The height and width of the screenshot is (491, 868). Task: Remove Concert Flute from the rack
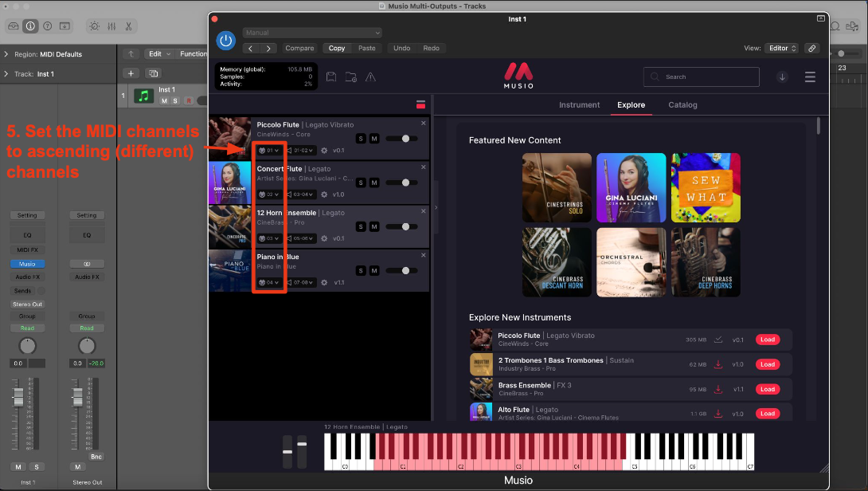click(x=424, y=167)
